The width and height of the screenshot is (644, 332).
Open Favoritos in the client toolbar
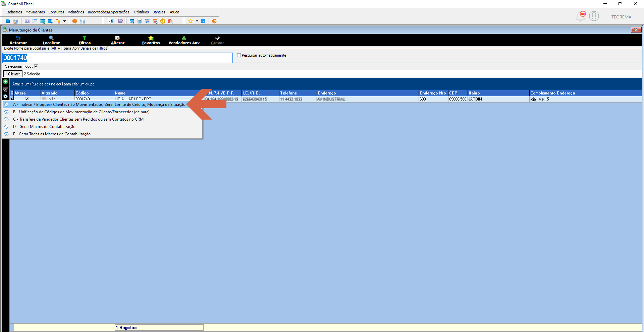[x=151, y=40]
